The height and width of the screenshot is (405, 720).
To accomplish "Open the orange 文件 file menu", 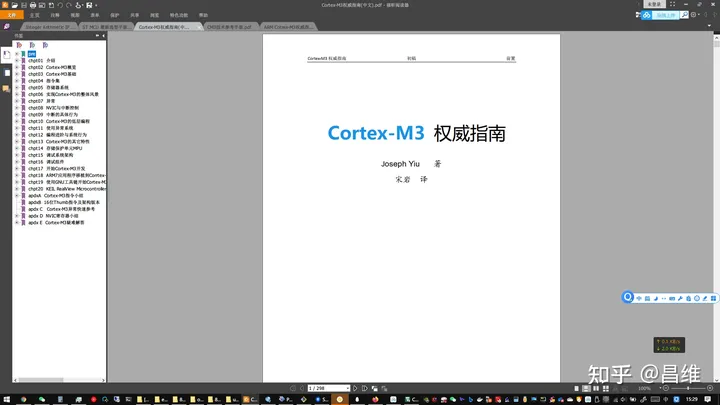I will point(11,15).
